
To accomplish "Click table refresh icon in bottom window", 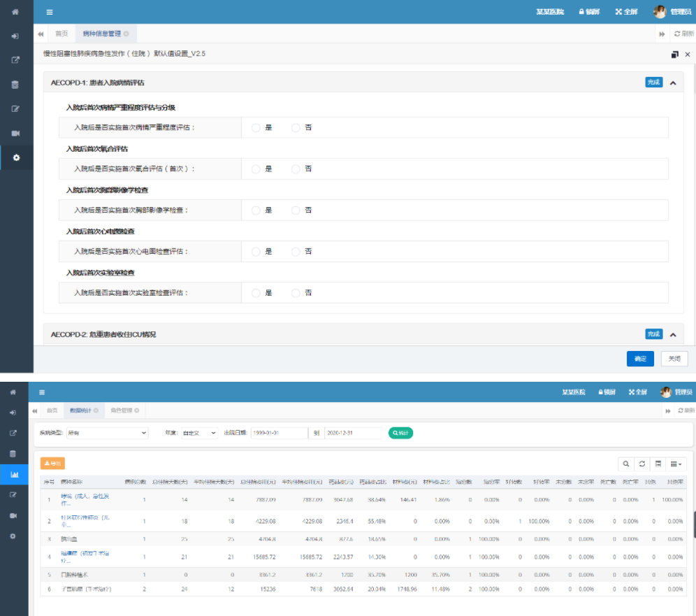I will [642, 464].
